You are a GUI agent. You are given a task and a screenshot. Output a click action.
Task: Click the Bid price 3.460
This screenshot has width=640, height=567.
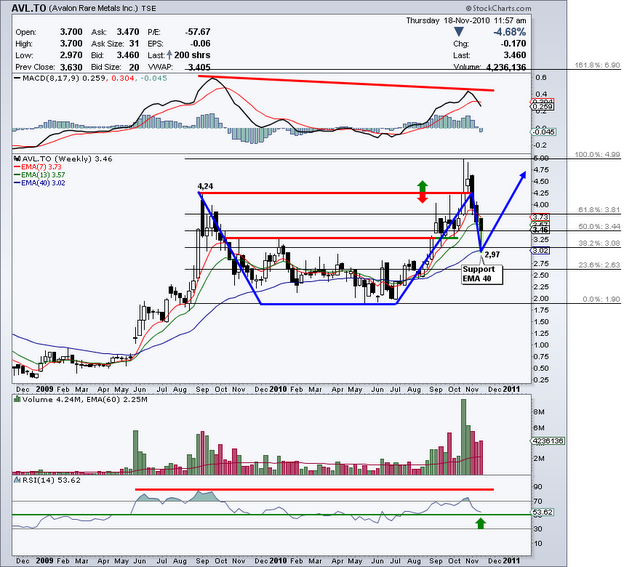point(128,55)
